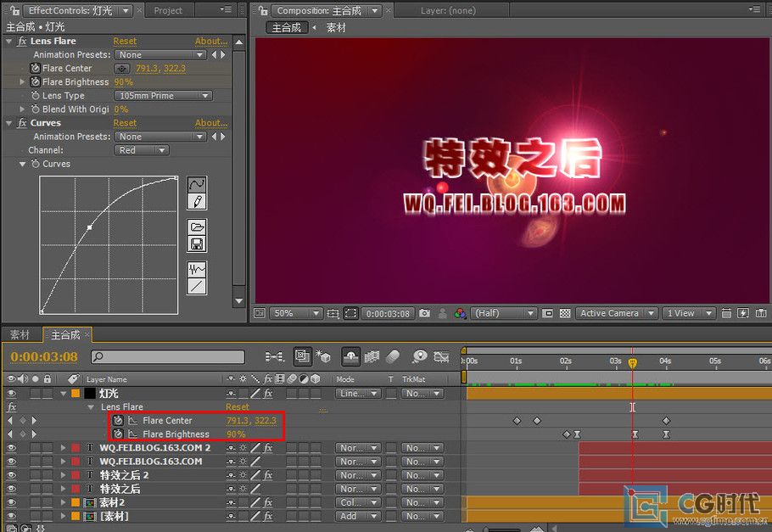The width and height of the screenshot is (772, 532).
Task: Open Lens Flare Animation Presets dropdown
Action: [x=160, y=54]
